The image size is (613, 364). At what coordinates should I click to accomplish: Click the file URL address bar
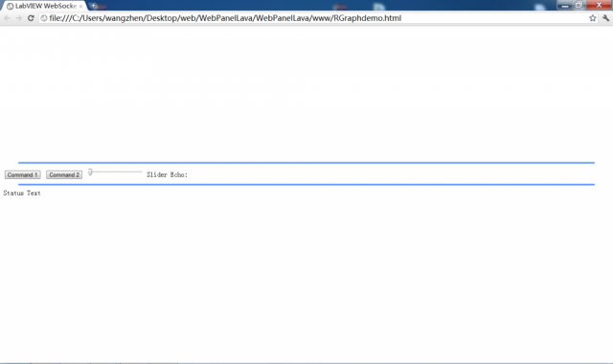(317, 18)
